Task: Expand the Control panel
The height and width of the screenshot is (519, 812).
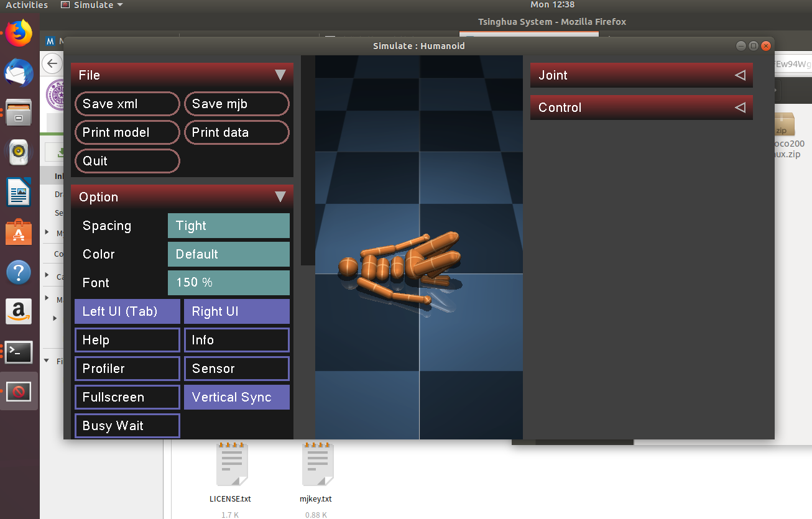Action: point(640,107)
